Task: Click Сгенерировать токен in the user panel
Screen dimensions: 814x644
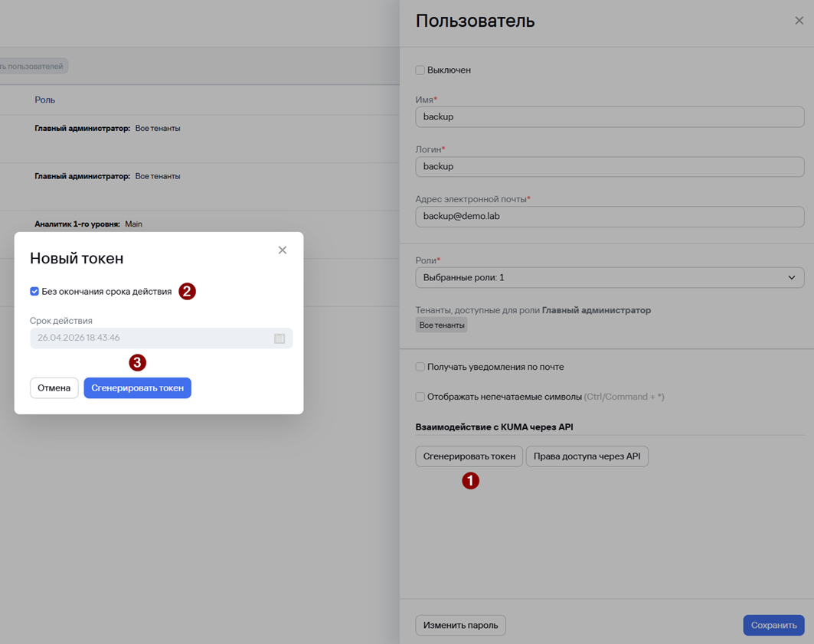Action: tap(469, 456)
